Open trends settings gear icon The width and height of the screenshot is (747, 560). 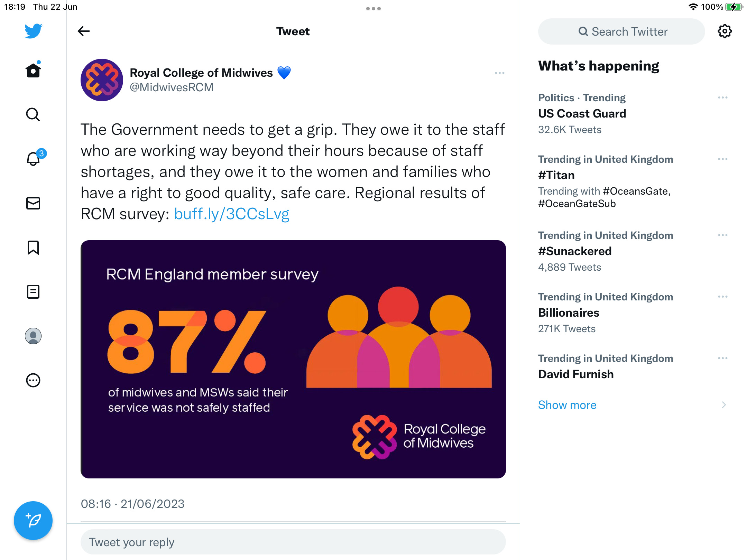(x=725, y=31)
